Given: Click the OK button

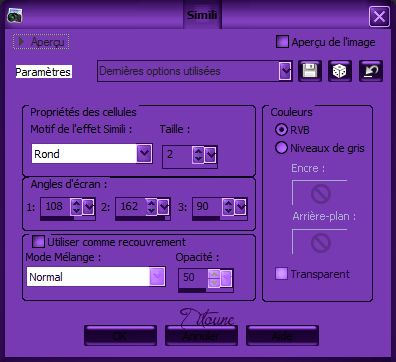Looking at the screenshot, I should [x=120, y=335].
